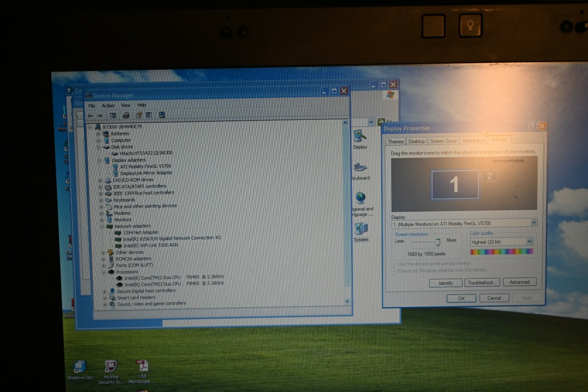Select Intel 82567LM Gigabit Network Connection #2
The image size is (588, 392).
click(172, 238)
